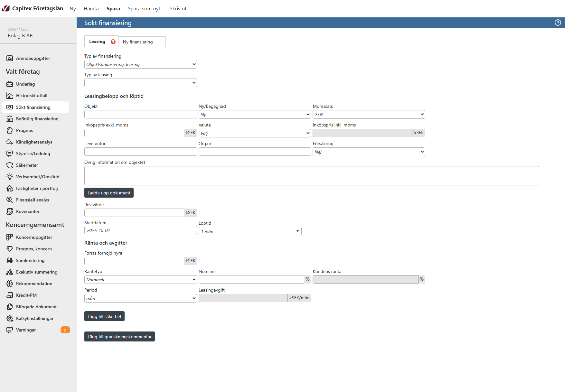565x392 pixels.
Task: Open the Momssats dropdown
Action: pyautogui.click(x=369, y=115)
